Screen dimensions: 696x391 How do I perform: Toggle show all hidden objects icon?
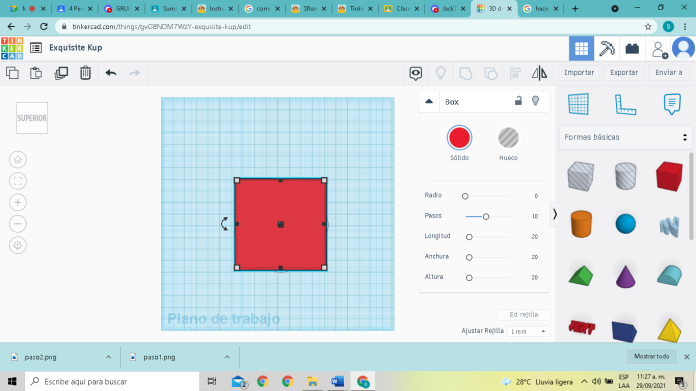[x=415, y=73]
